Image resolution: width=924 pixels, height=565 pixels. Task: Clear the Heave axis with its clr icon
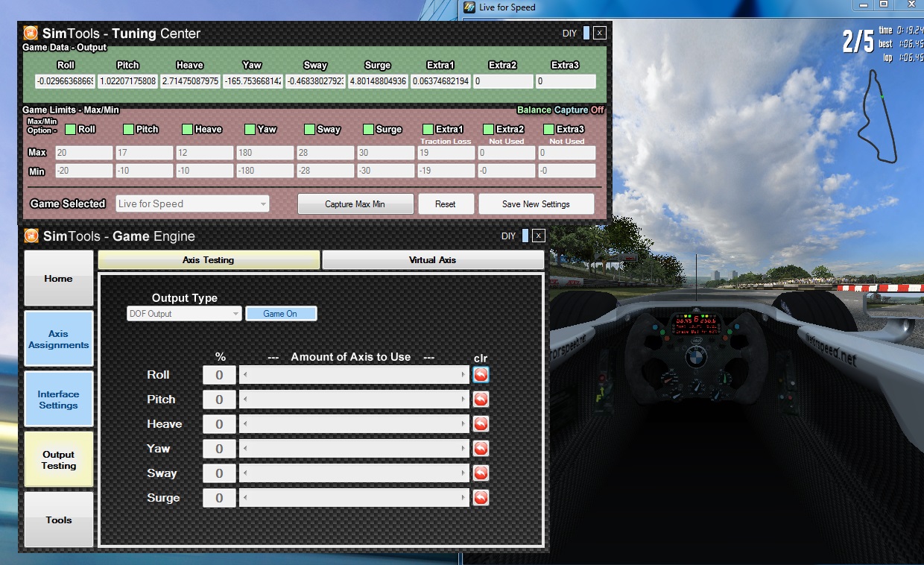coord(481,424)
